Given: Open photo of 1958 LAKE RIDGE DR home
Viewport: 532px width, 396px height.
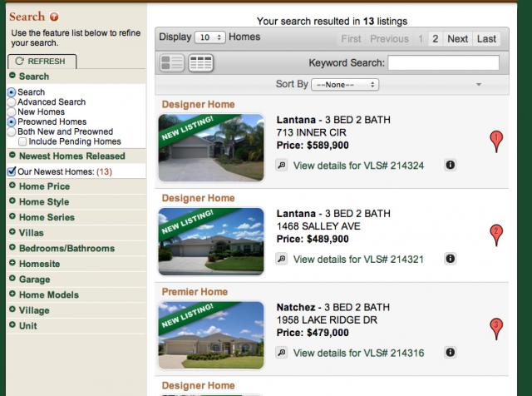Looking at the screenshot, I should [211, 335].
